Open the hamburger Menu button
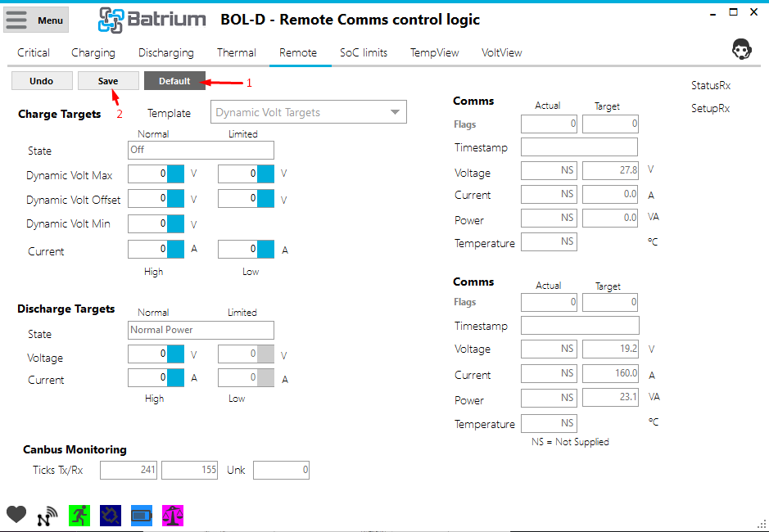The width and height of the screenshot is (769, 532). tap(36, 20)
